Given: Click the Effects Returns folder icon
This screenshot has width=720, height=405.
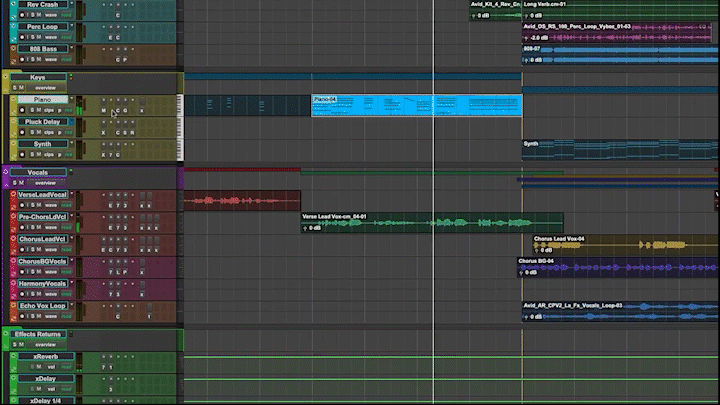Looking at the screenshot, I should point(6,333).
